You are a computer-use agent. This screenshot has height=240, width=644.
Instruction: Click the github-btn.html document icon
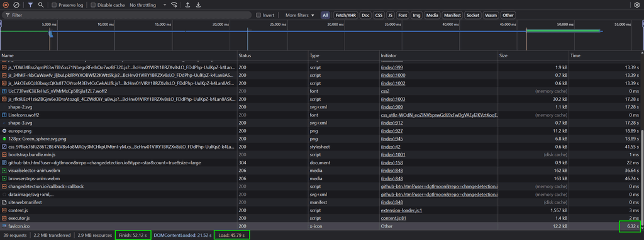click(x=4, y=162)
